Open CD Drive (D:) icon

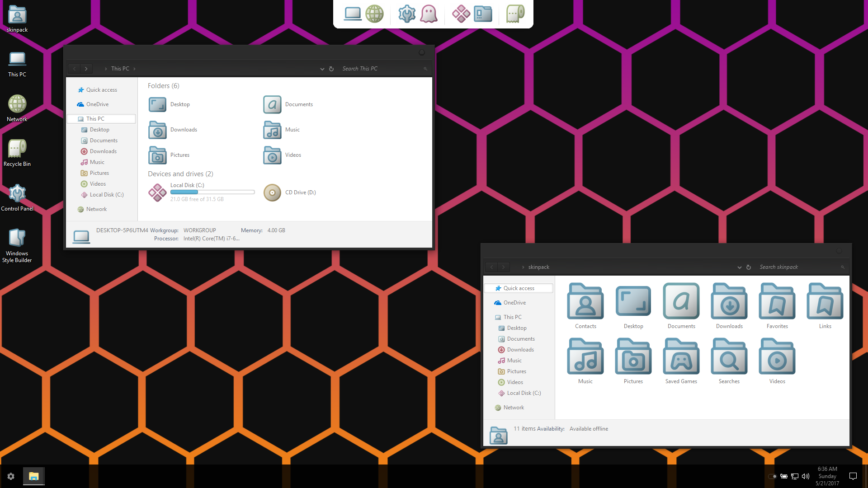click(x=272, y=192)
